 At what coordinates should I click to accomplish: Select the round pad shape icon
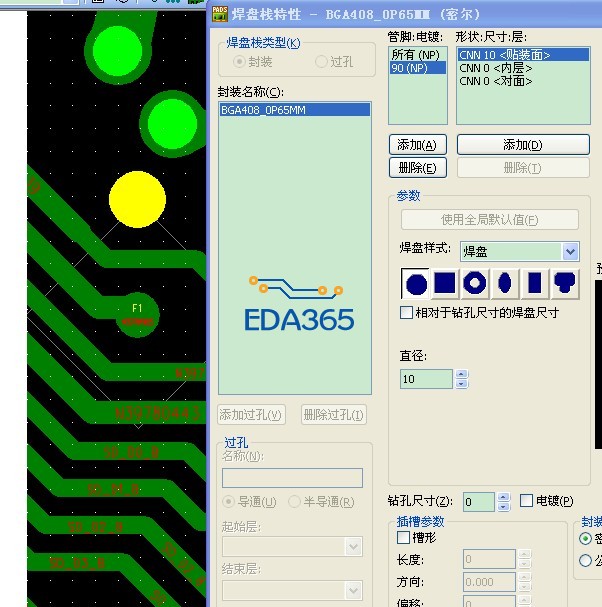[x=415, y=284]
